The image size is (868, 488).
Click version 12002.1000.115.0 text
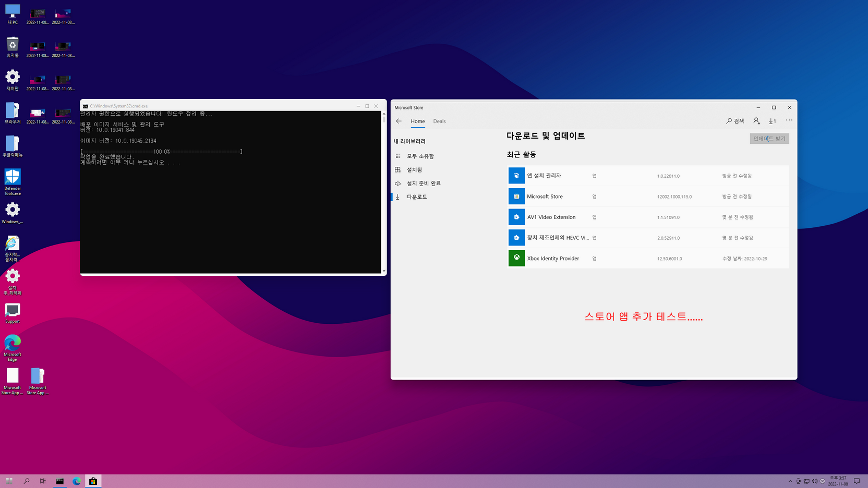pyautogui.click(x=674, y=197)
